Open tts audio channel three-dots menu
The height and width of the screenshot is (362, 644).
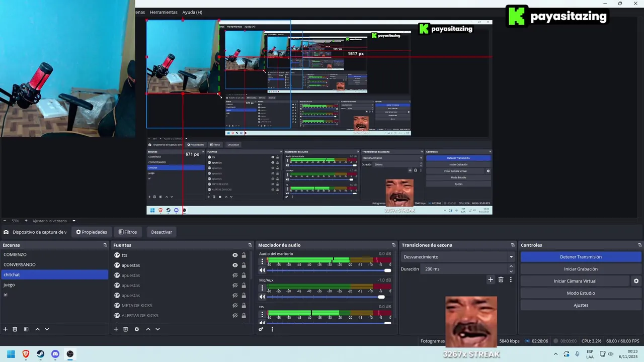(262, 314)
